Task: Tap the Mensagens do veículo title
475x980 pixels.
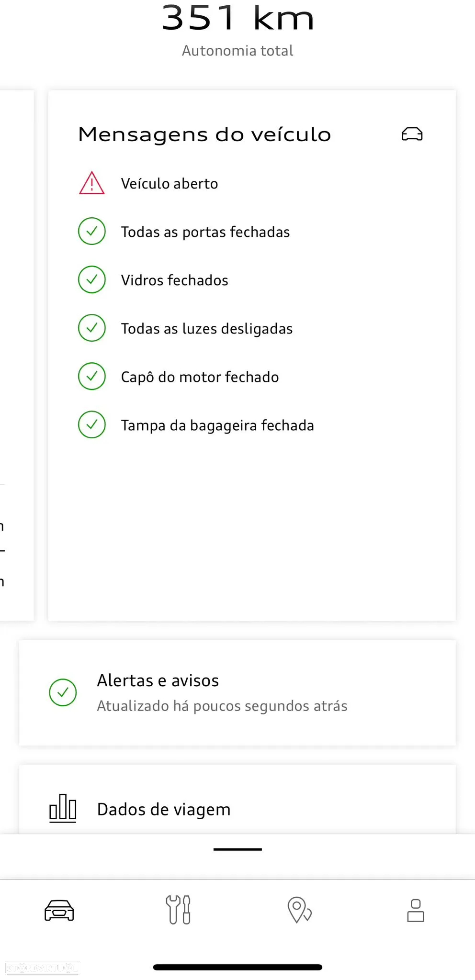Action: (x=204, y=135)
